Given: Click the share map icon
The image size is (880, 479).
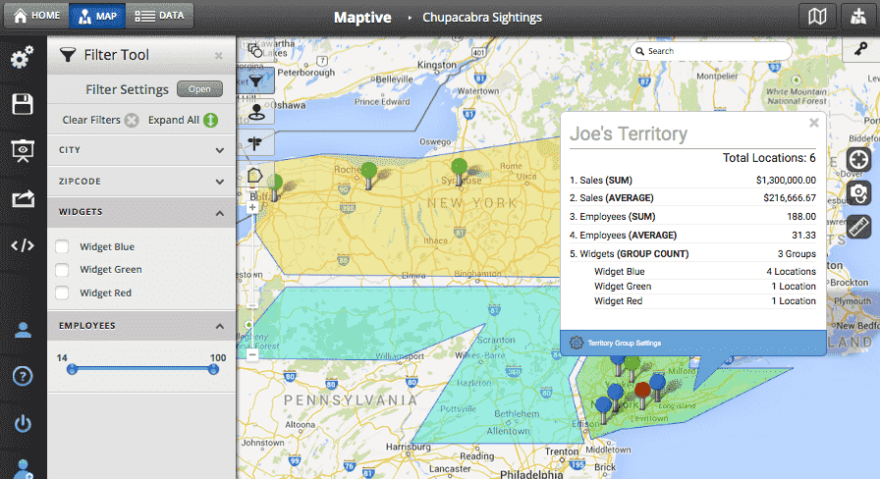Looking at the screenshot, I should tap(22, 199).
